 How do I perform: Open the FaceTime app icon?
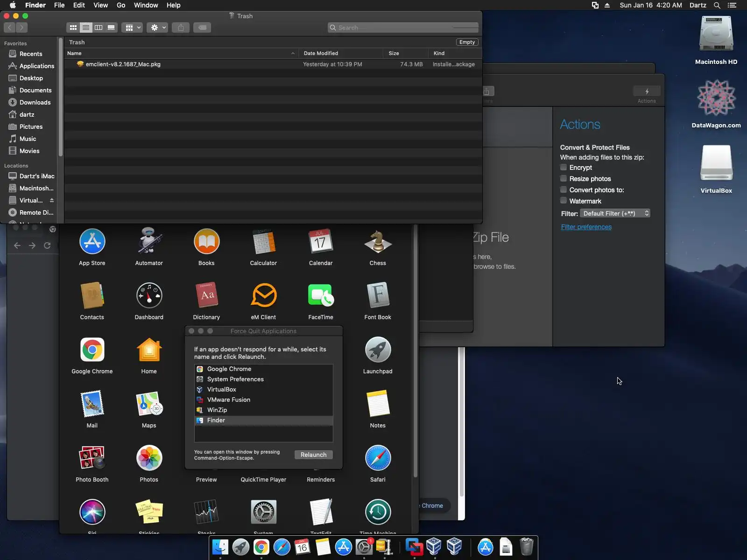pyautogui.click(x=321, y=296)
